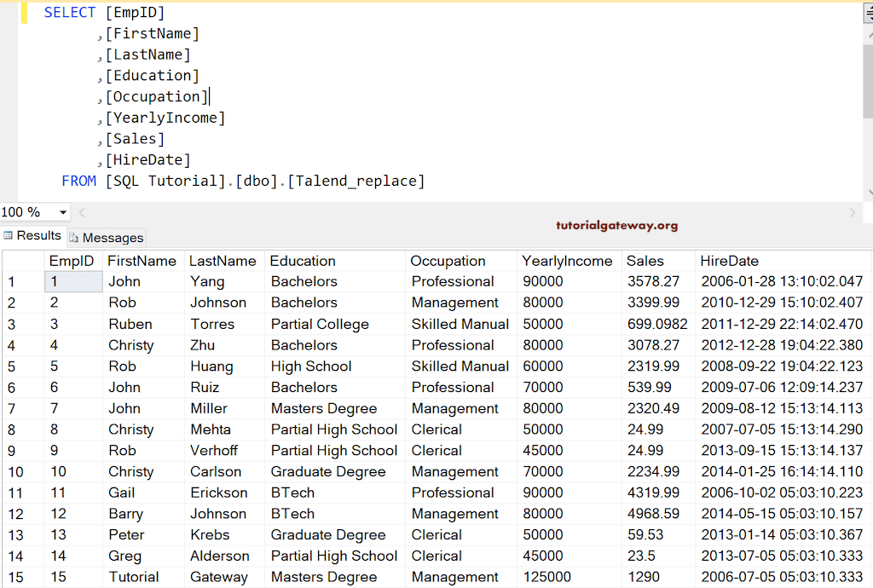
Task: Select the EmpID column header
Action: pos(72,261)
